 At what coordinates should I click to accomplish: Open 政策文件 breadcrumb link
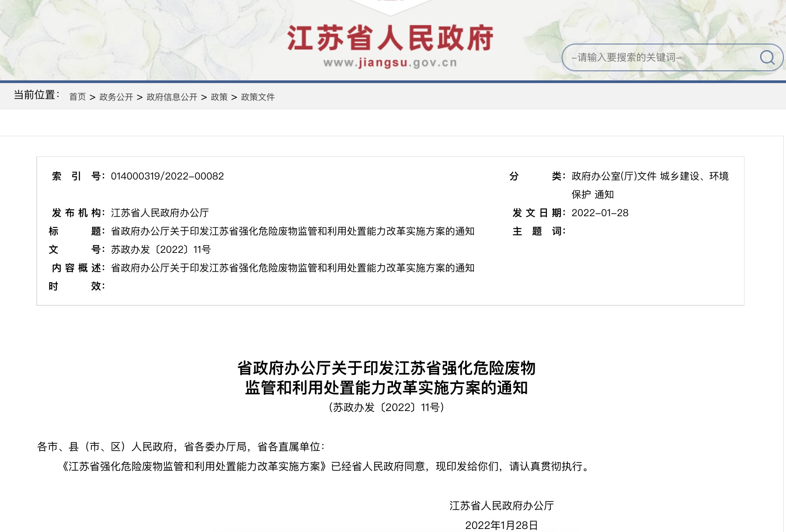point(257,97)
